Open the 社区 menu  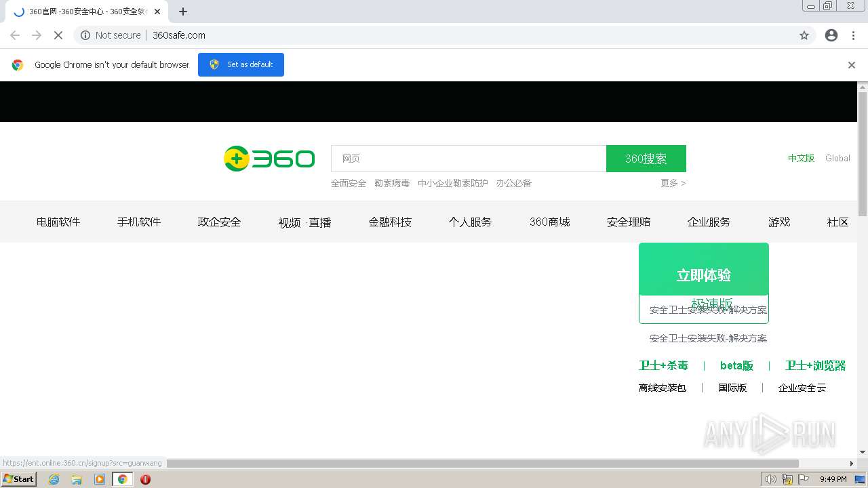[837, 222]
